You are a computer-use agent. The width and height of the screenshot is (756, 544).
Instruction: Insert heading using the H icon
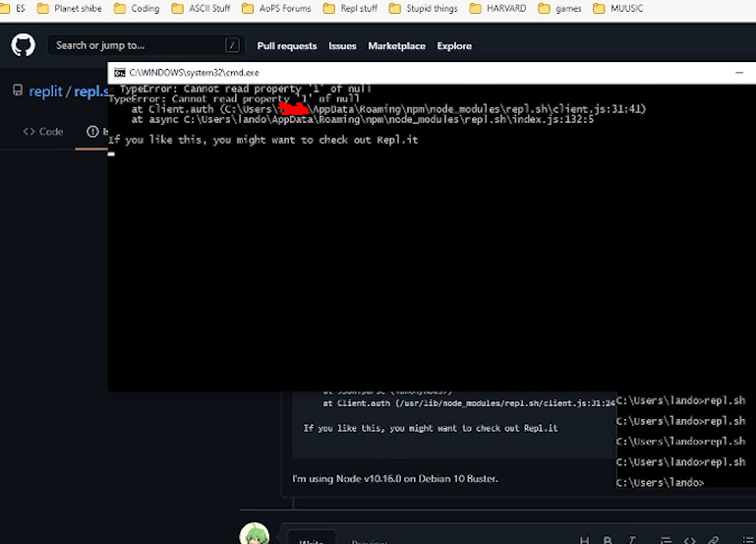click(584, 541)
